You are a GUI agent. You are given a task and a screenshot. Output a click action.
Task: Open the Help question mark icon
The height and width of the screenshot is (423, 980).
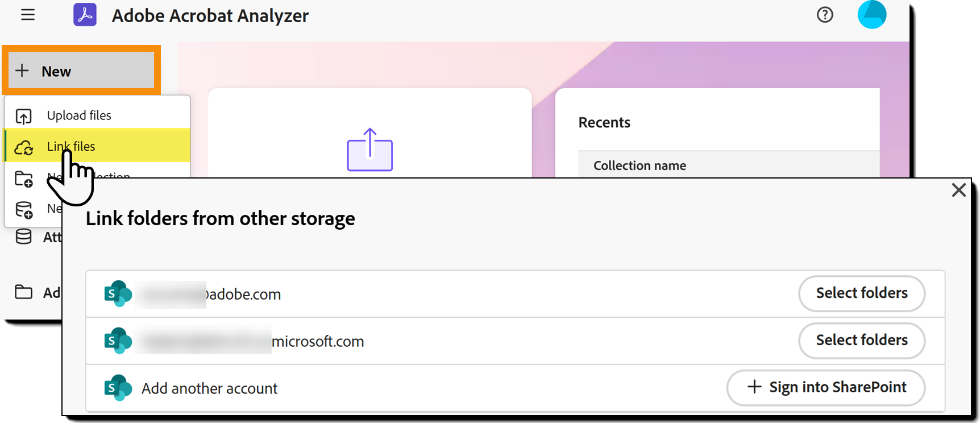point(825,15)
